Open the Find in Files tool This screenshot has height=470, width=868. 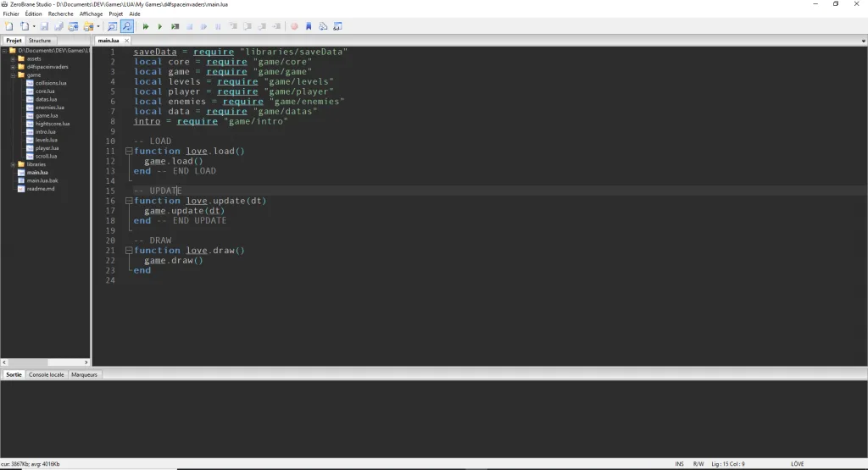pos(126,26)
